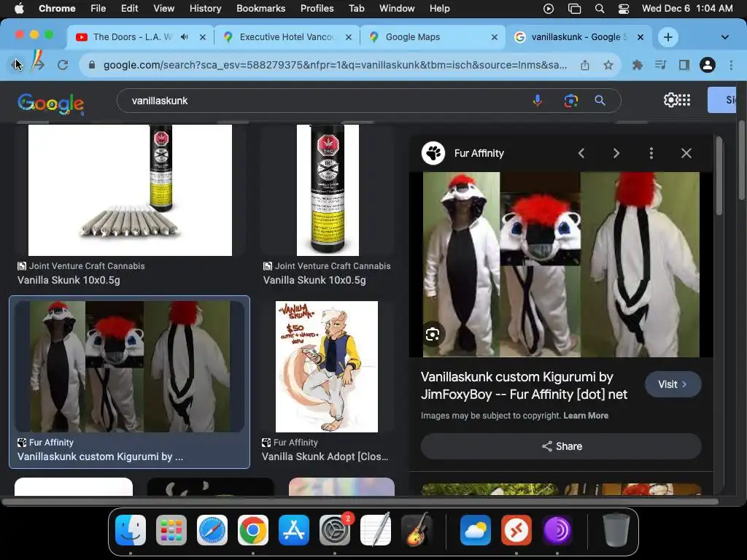Open Launchpad from the dock
Image resolution: width=747 pixels, height=560 pixels.
click(x=171, y=529)
